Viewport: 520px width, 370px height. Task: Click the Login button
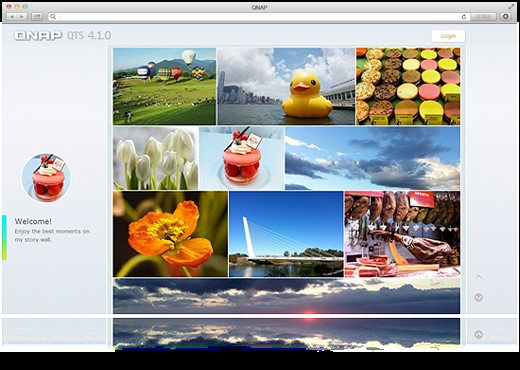point(448,36)
